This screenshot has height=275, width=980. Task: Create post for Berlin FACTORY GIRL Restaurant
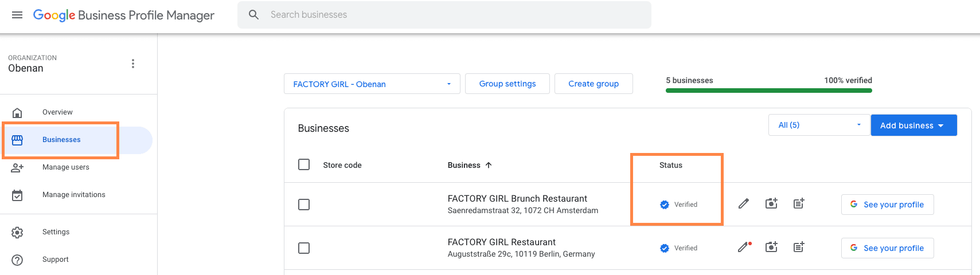pos(798,247)
